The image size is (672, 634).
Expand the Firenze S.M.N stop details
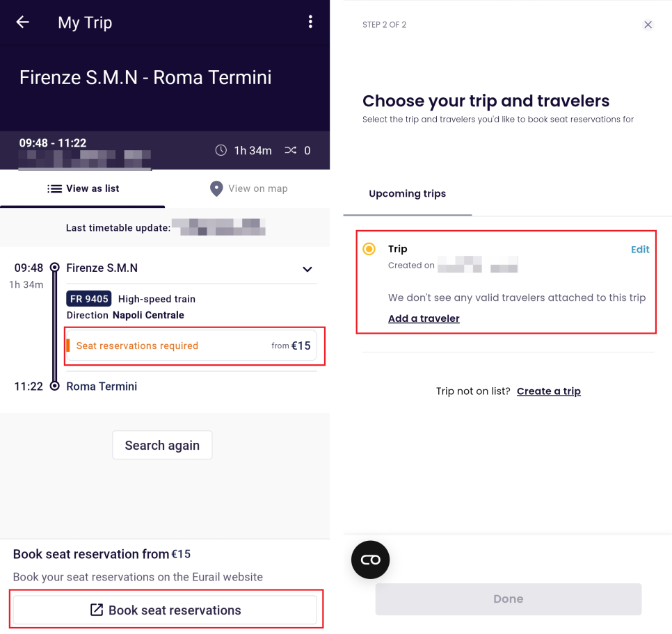coord(307,269)
